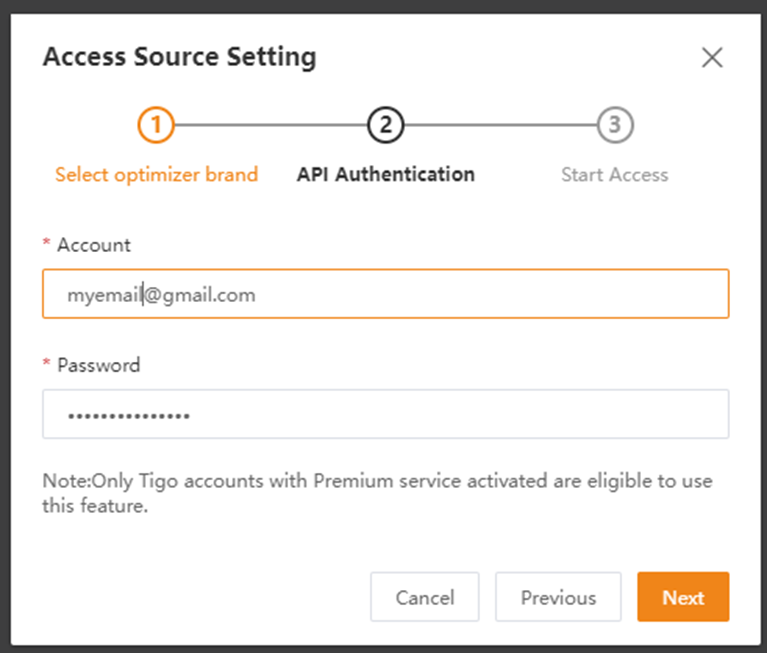This screenshot has width=767, height=653.
Task: Click the progress line between steps 2 and 3
Action: click(x=500, y=125)
